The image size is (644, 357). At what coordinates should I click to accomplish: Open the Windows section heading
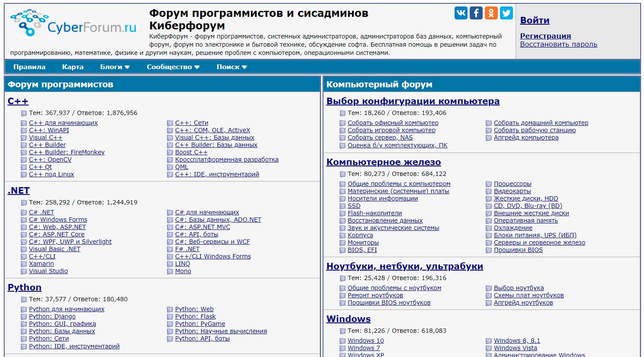349,319
